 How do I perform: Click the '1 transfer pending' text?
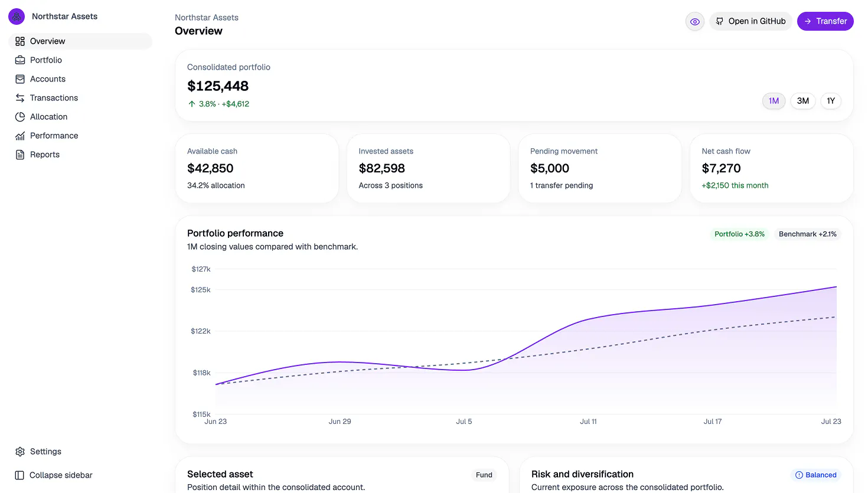pyautogui.click(x=562, y=185)
